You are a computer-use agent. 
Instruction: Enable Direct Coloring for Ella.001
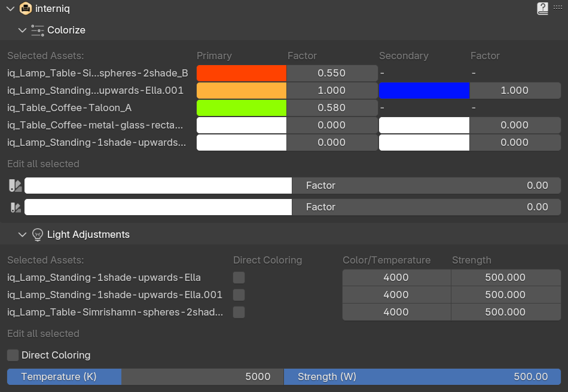click(239, 295)
